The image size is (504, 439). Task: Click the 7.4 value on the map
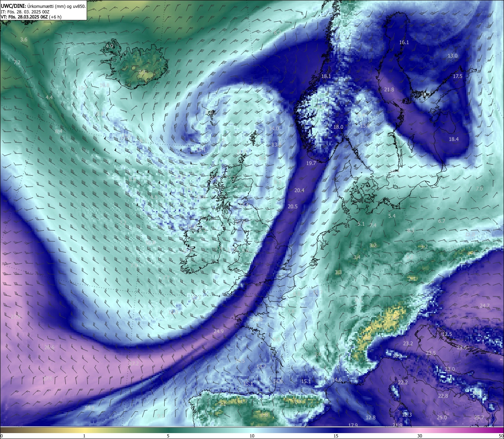373,225
